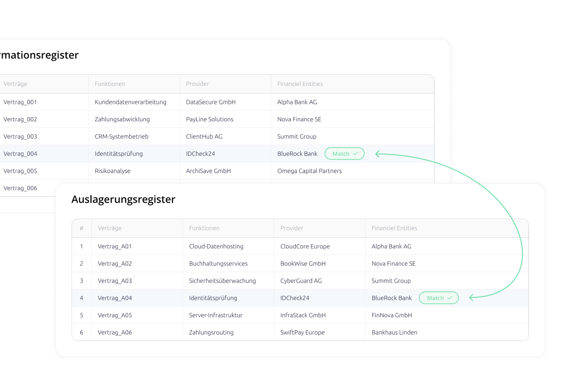Viewport: 569px width, 392px height.
Task: Select IDCheck24 in the Vertrag_A04 row
Action: point(295,298)
